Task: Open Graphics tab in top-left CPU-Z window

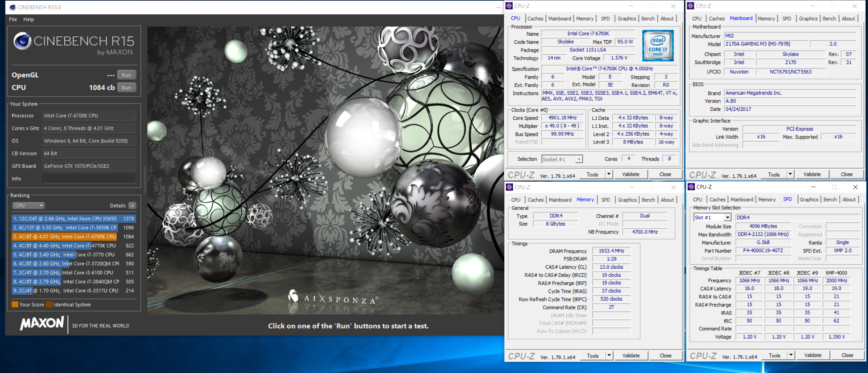Action: tap(627, 19)
